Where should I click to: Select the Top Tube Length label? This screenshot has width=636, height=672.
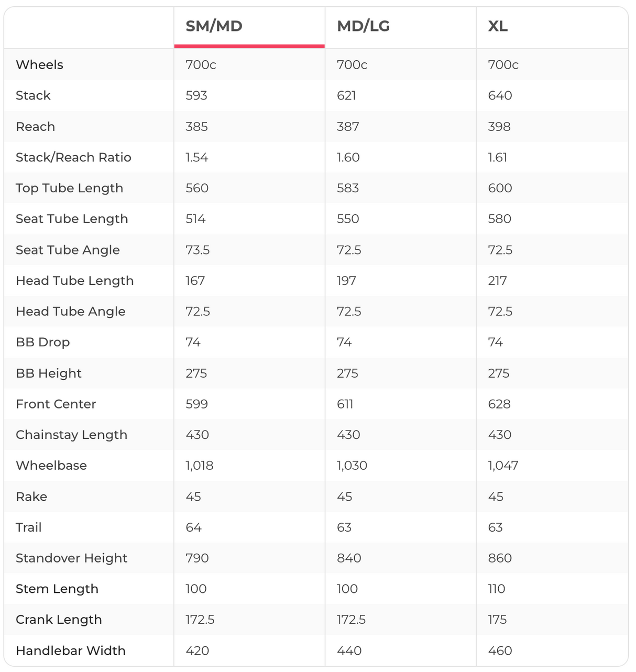pyautogui.click(x=69, y=189)
